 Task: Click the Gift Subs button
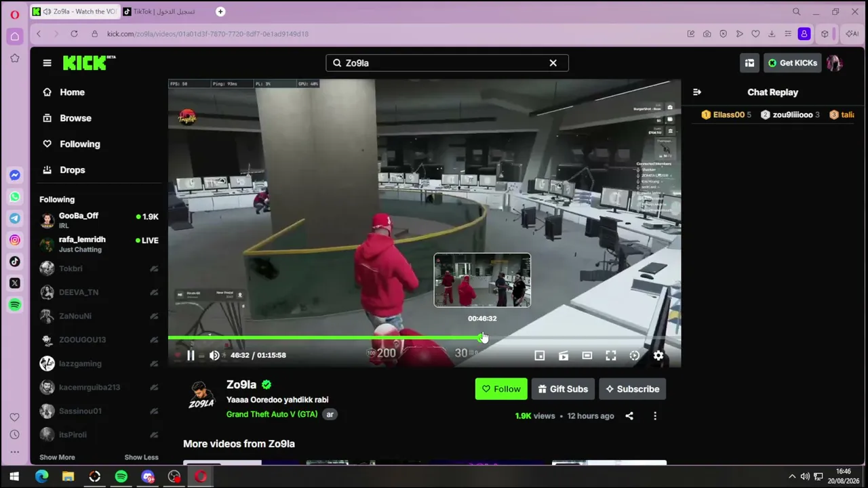pos(563,389)
